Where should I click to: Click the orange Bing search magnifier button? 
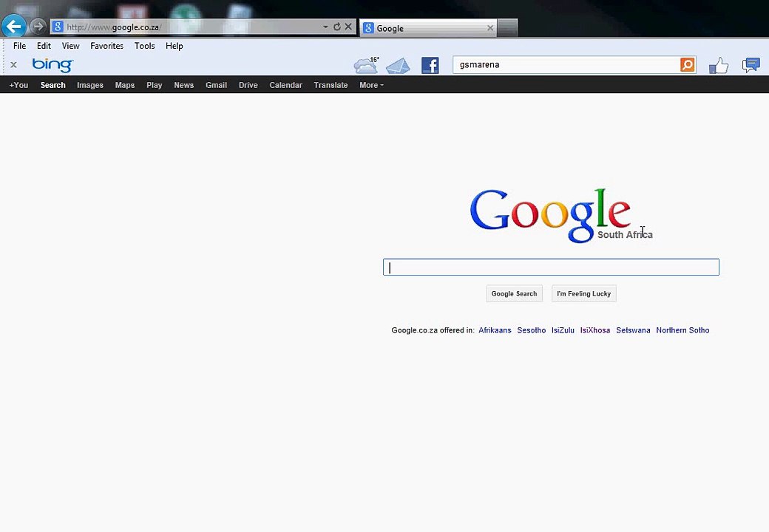688,65
